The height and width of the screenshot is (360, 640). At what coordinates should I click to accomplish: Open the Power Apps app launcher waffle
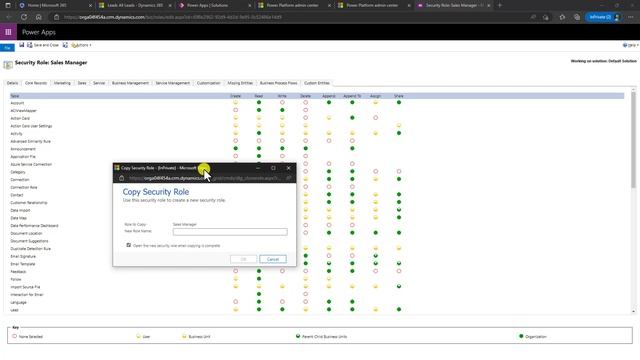pyautogui.click(x=8, y=32)
